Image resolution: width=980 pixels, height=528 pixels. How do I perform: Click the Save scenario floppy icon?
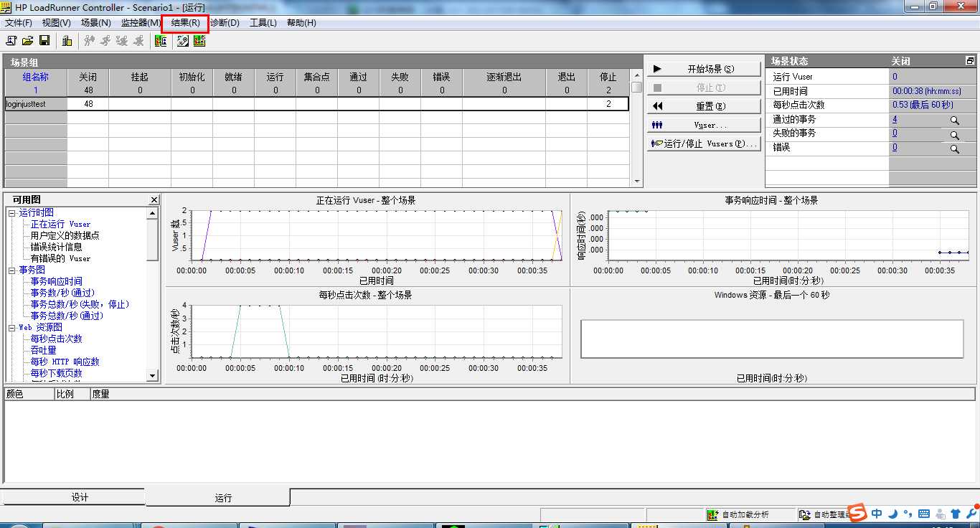[44, 41]
